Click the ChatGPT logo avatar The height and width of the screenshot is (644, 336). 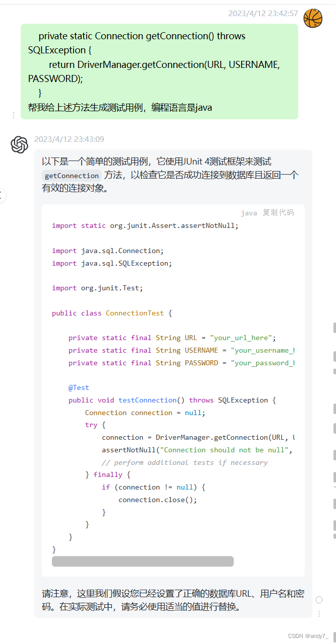20,145
